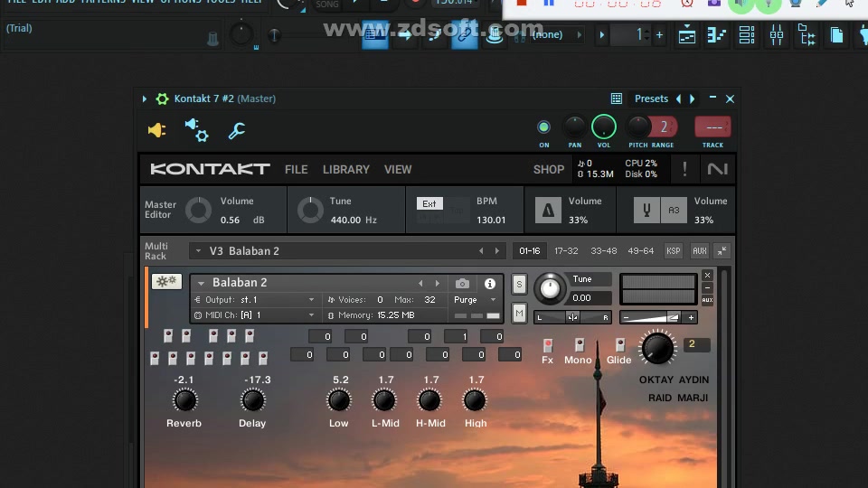The image size is (868, 488).
Task: Open Kontakt FILE menu
Action: coord(297,169)
